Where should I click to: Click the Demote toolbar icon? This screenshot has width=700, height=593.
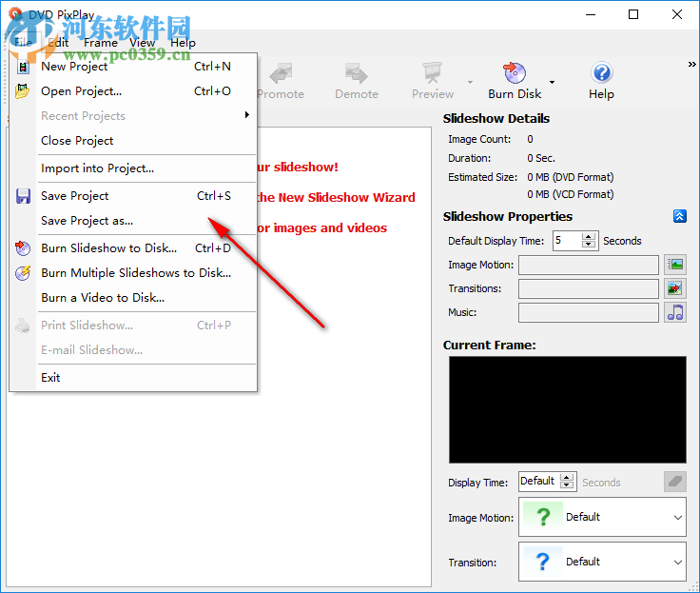pos(357,73)
